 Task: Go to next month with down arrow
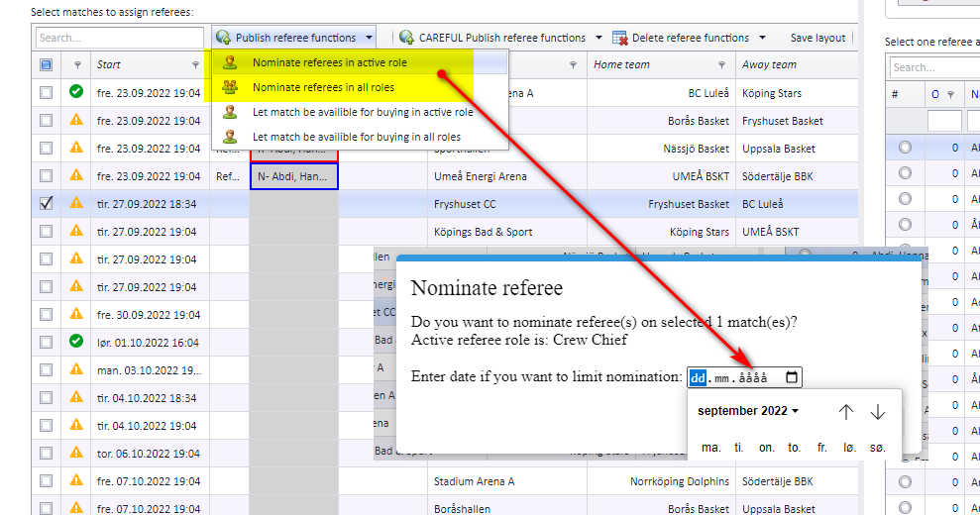(878, 411)
